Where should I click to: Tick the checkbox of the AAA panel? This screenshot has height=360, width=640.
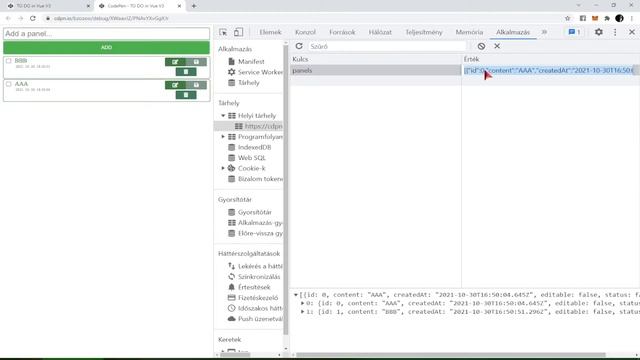(9, 84)
